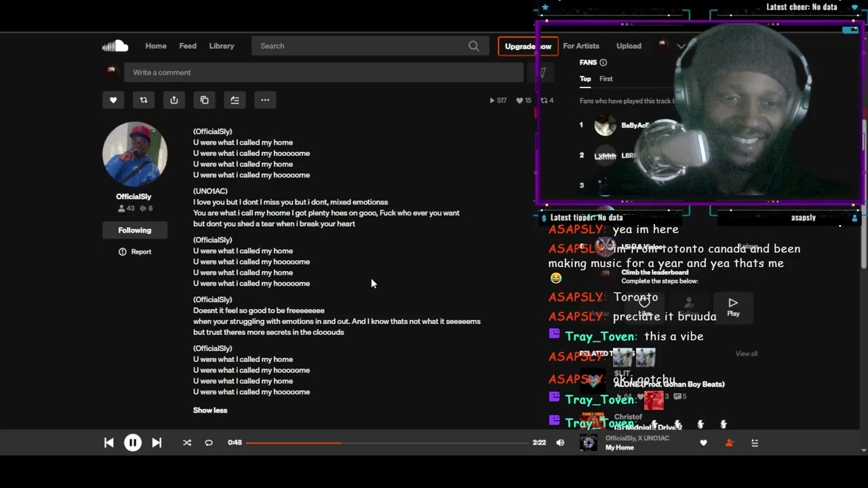Open the Home page
Viewport: 868px width, 488px height.
156,46
